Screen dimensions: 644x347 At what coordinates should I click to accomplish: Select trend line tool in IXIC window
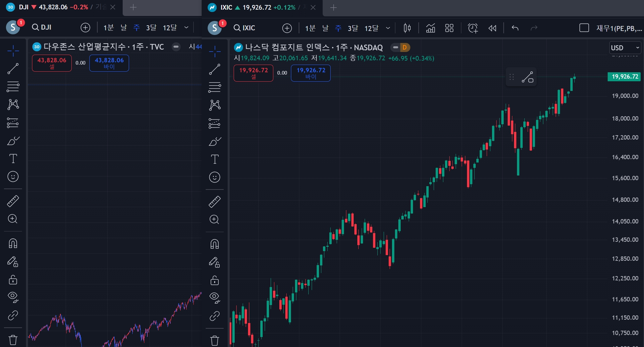coord(215,69)
